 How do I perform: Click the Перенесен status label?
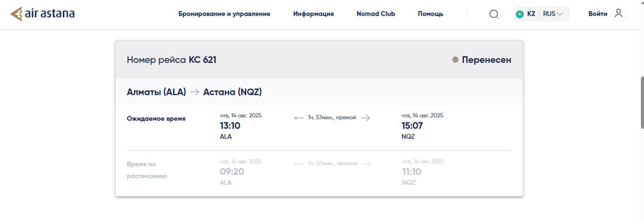(486, 60)
